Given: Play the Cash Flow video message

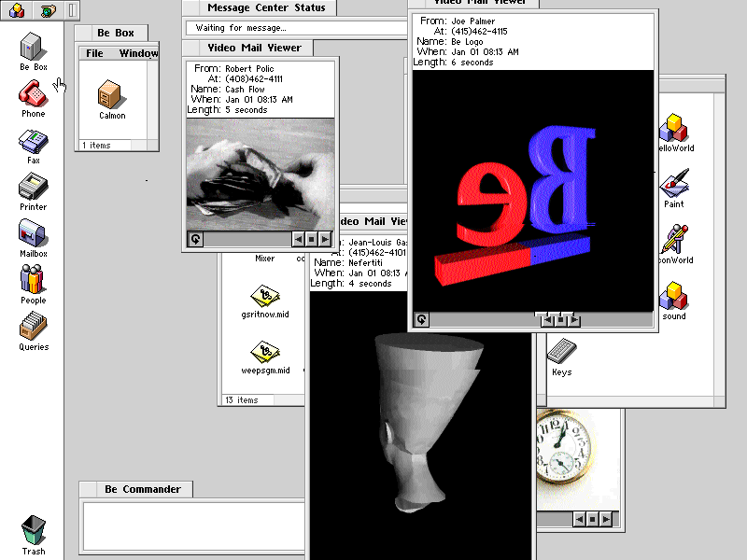Looking at the screenshot, I should tap(324, 239).
